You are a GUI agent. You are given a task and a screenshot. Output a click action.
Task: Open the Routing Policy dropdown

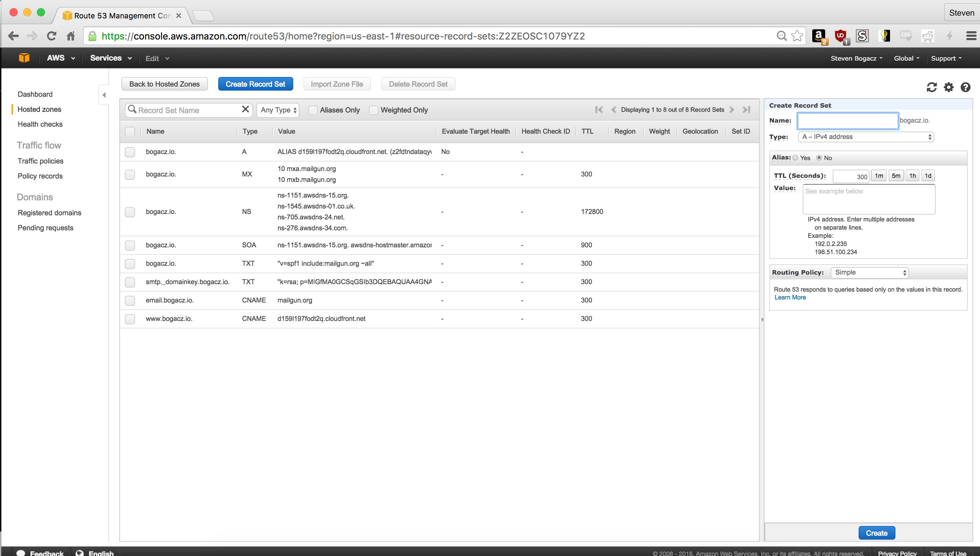[x=870, y=272]
